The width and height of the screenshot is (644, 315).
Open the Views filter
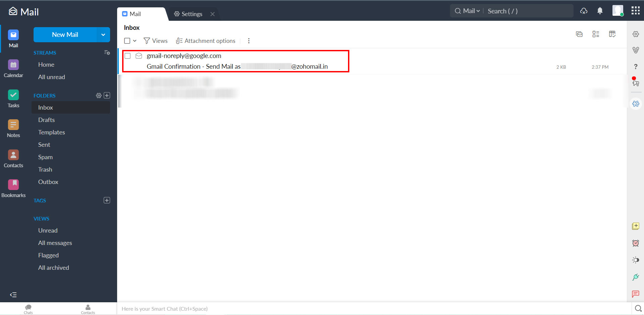[x=155, y=41]
